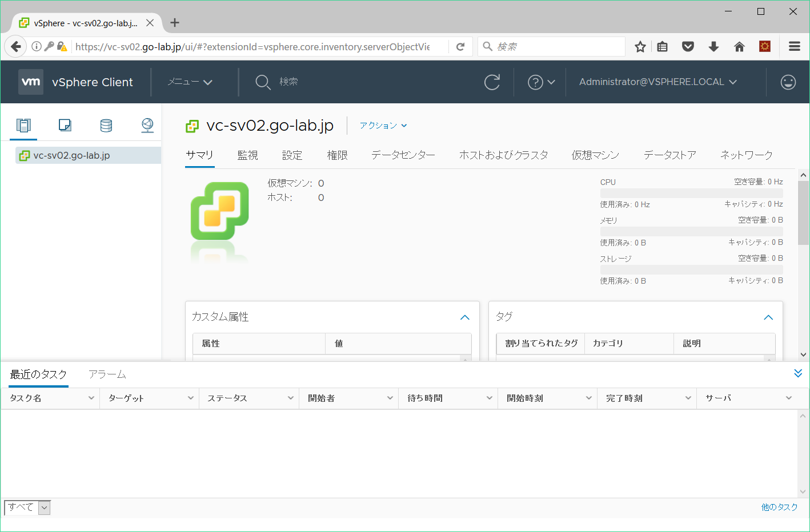
Task: Open the 完了時刻 column filter dropdown
Action: pos(688,398)
